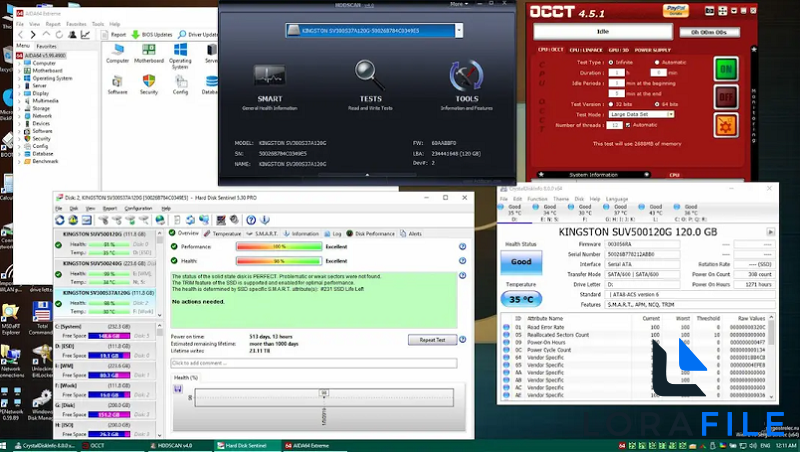Go forward in AIDA64 navigation toolbar
Image resolution: width=800 pixels, height=452 pixels.
pos(33,35)
